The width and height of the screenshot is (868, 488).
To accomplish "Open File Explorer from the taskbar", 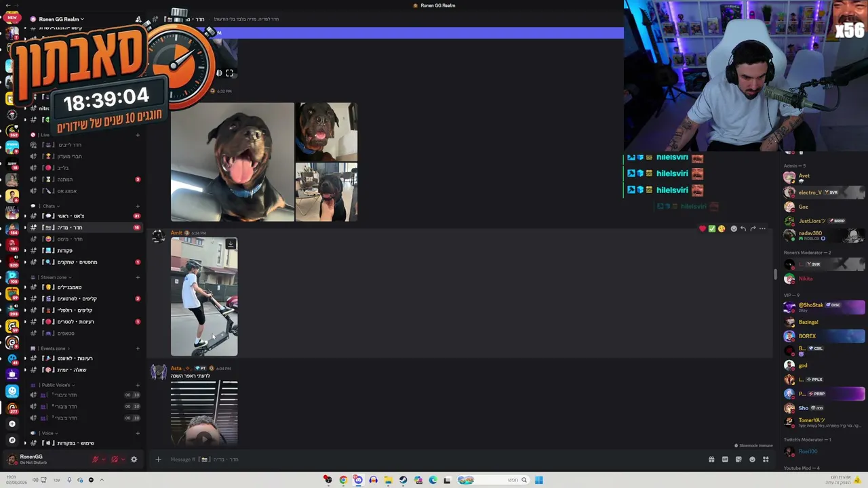I will 388,480.
